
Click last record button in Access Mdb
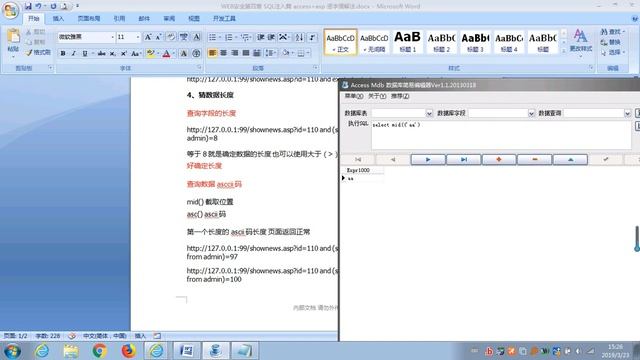point(463,160)
